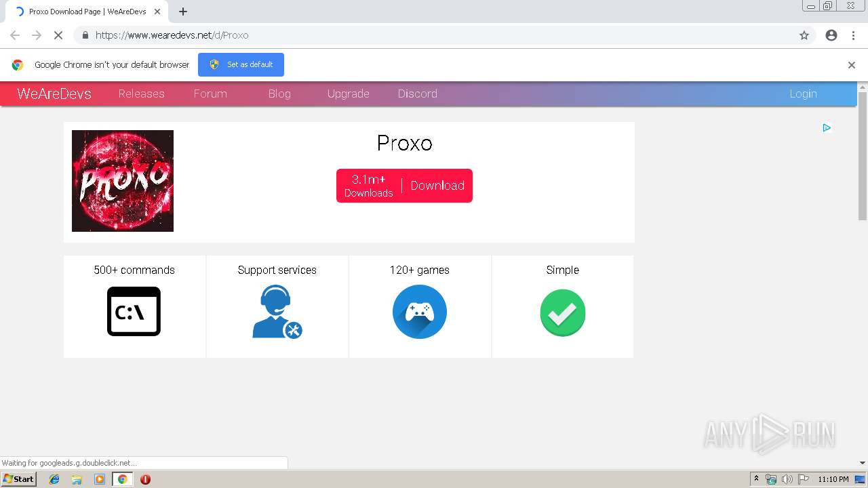This screenshot has width=868, height=488.
Task: Click Set as default button
Action: pyautogui.click(x=241, y=64)
